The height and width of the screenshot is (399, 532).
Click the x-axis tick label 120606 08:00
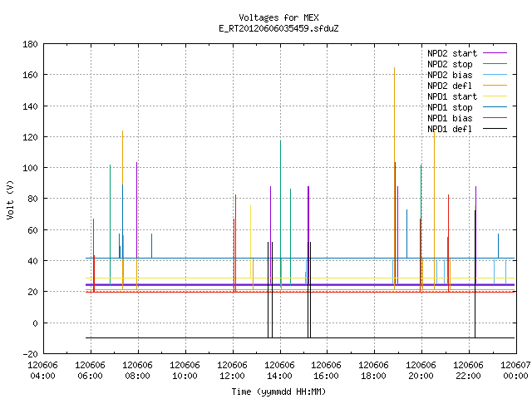click(137, 371)
